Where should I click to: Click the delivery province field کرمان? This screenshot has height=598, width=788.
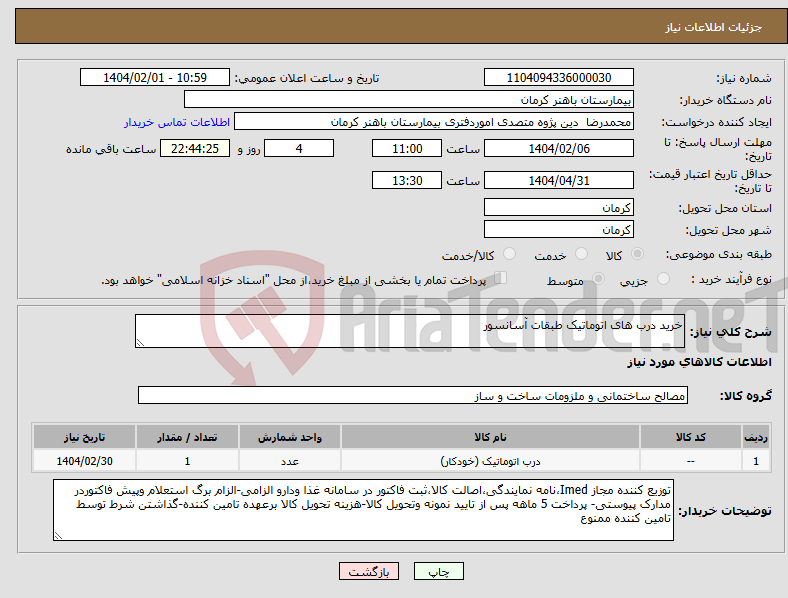(x=558, y=208)
